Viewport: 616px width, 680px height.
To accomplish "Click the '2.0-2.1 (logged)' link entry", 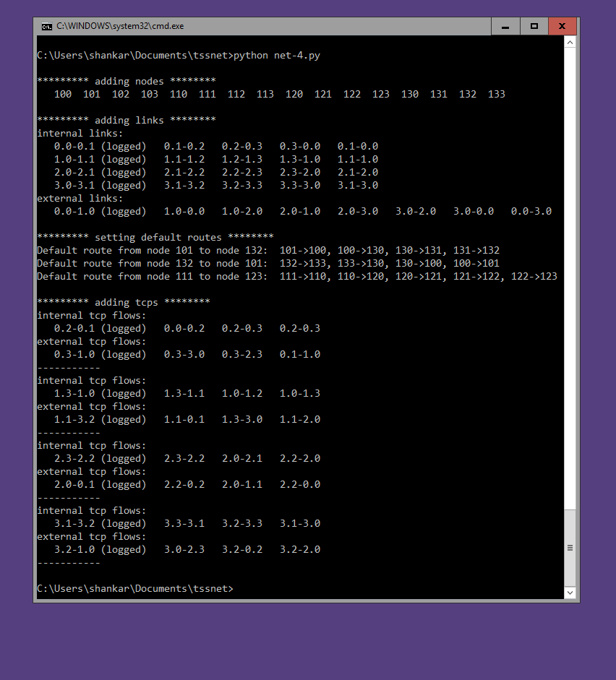I will coord(100,173).
